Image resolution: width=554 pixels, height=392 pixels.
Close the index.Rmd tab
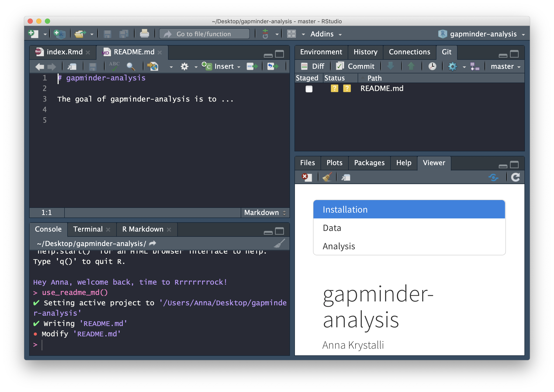[x=88, y=52]
